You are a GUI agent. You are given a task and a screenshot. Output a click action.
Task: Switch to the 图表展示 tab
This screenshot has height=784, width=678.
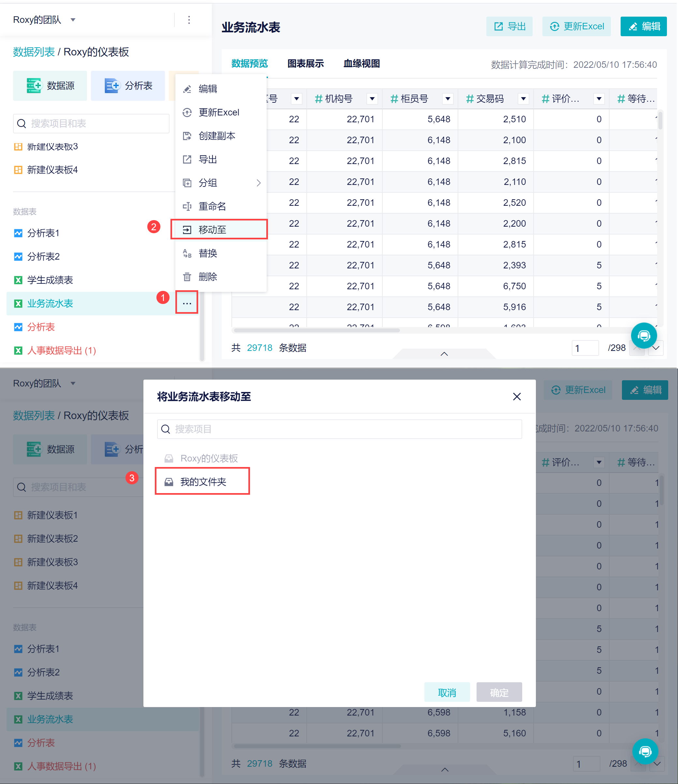(x=305, y=64)
